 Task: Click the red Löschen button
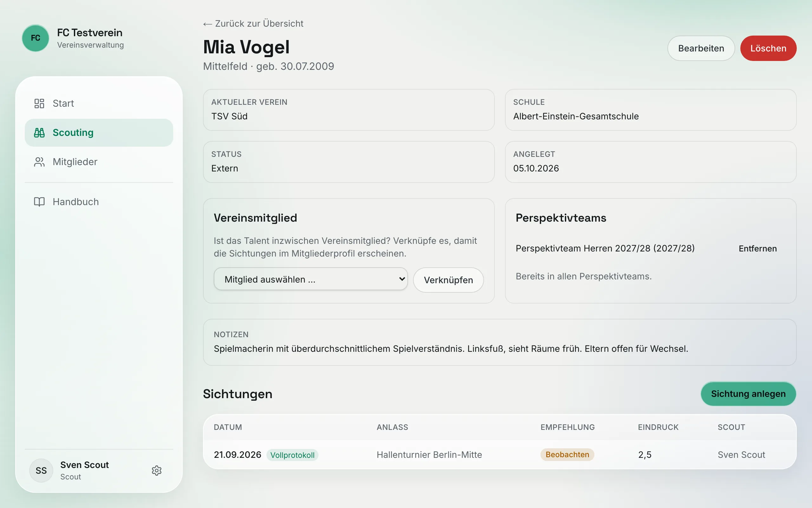point(768,48)
